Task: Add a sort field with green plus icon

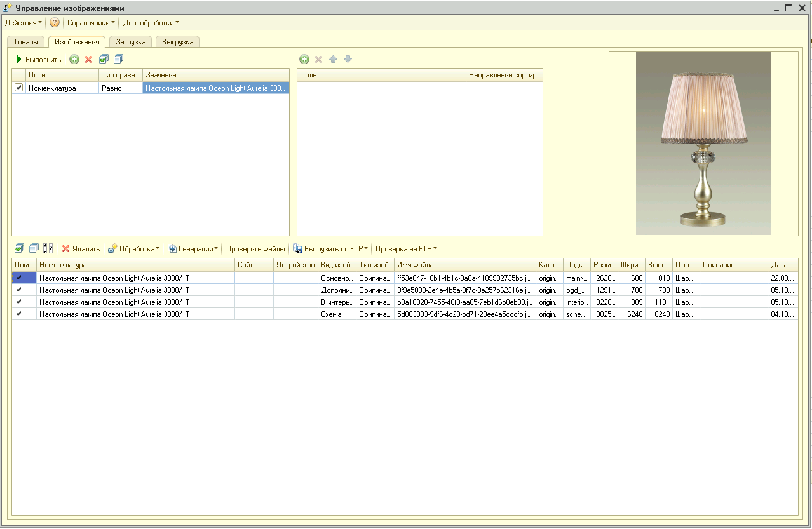Action: pyautogui.click(x=304, y=60)
